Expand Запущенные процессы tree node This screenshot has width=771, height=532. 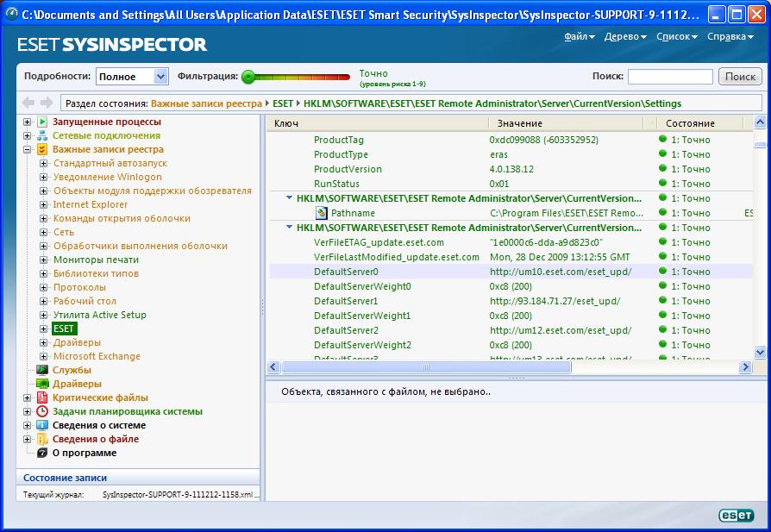[x=28, y=122]
